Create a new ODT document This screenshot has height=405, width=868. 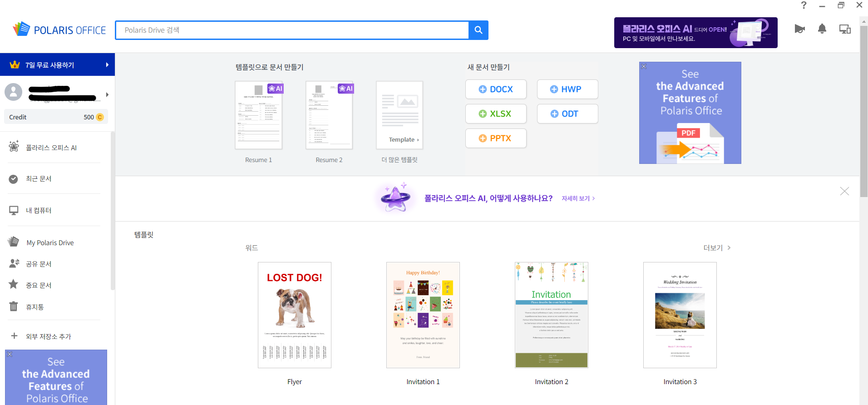(567, 114)
